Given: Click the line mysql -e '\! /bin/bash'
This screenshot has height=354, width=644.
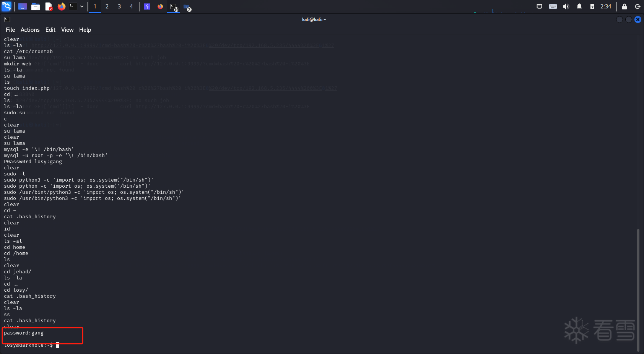Looking at the screenshot, I should tap(39, 149).
